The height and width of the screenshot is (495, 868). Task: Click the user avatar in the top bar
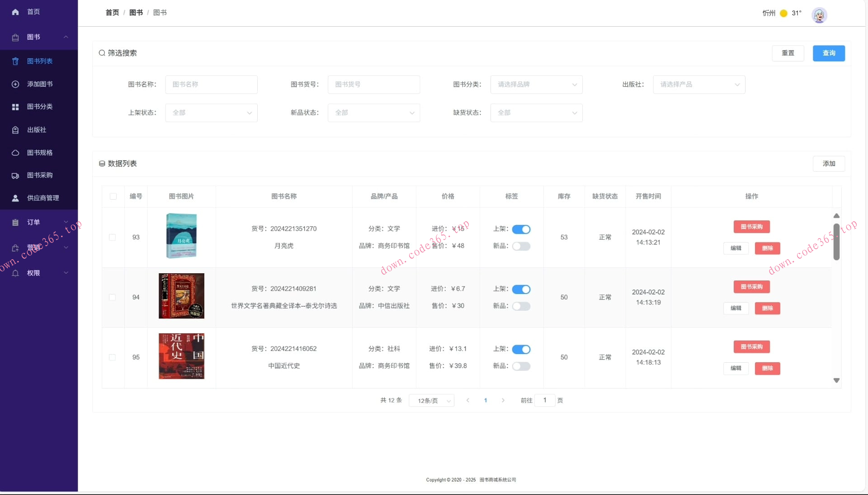pyautogui.click(x=819, y=15)
